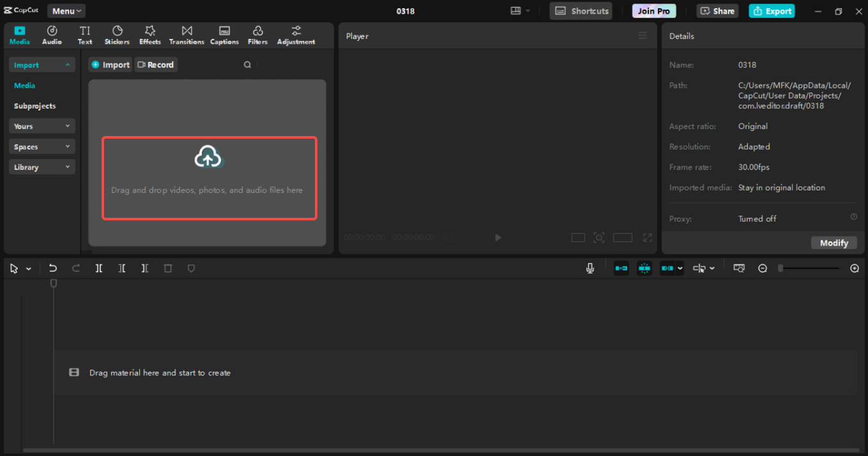This screenshot has width=868, height=456.
Task: Click the Split tool icon
Action: [99, 269]
